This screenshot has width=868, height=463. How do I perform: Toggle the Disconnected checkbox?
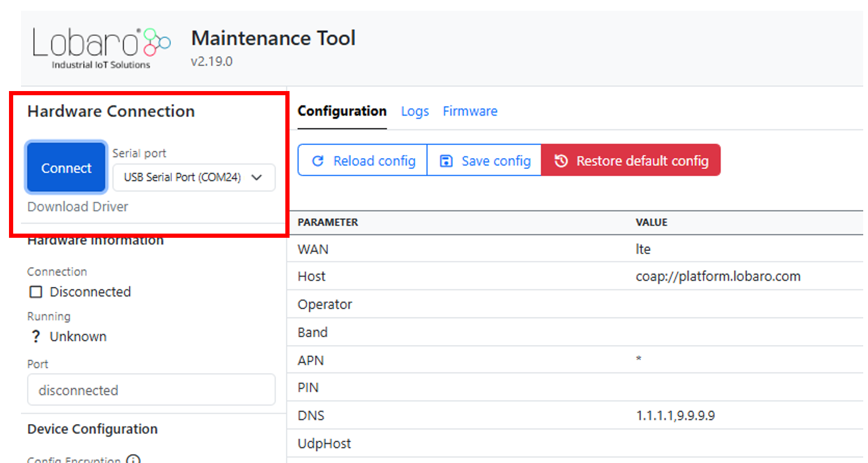coord(36,292)
